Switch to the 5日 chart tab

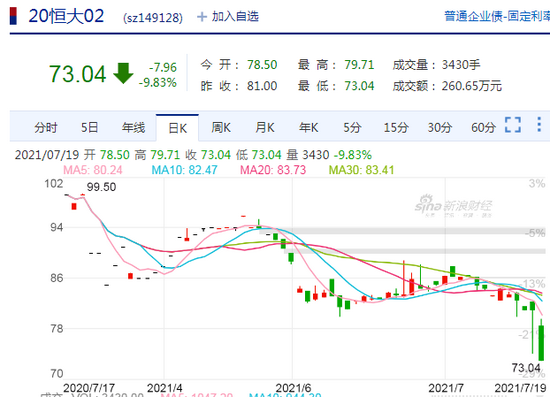89,127
